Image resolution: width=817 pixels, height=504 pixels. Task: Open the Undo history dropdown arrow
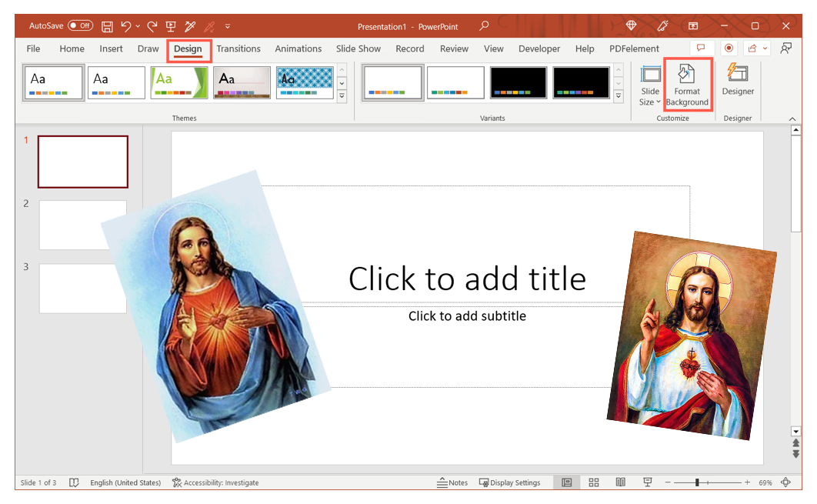pyautogui.click(x=138, y=26)
